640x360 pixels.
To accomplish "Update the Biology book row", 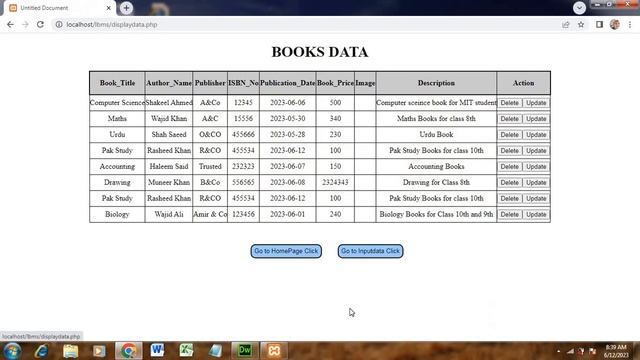I will coord(536,214).
